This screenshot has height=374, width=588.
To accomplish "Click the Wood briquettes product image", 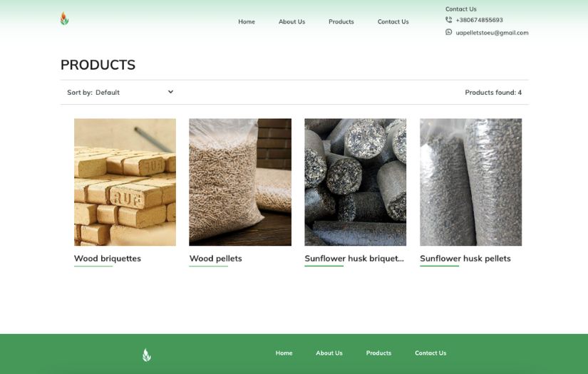I will click(125, 182).
